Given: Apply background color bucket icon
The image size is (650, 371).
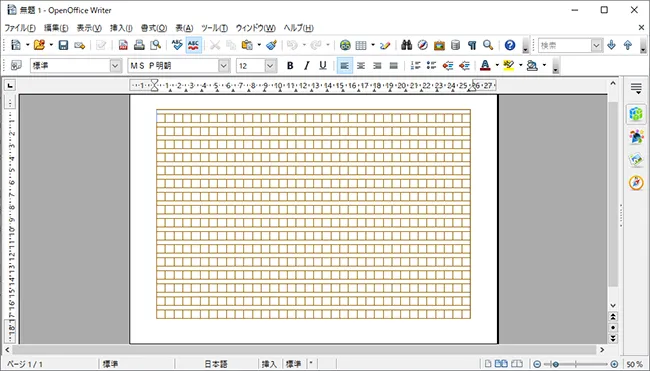Looking at the screenshot, I should [532, 65].
